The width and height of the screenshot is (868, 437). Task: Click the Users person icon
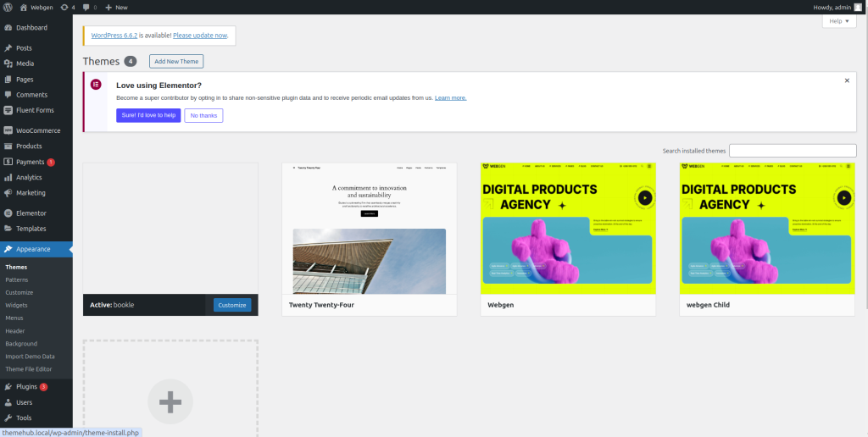click(8, 402)
